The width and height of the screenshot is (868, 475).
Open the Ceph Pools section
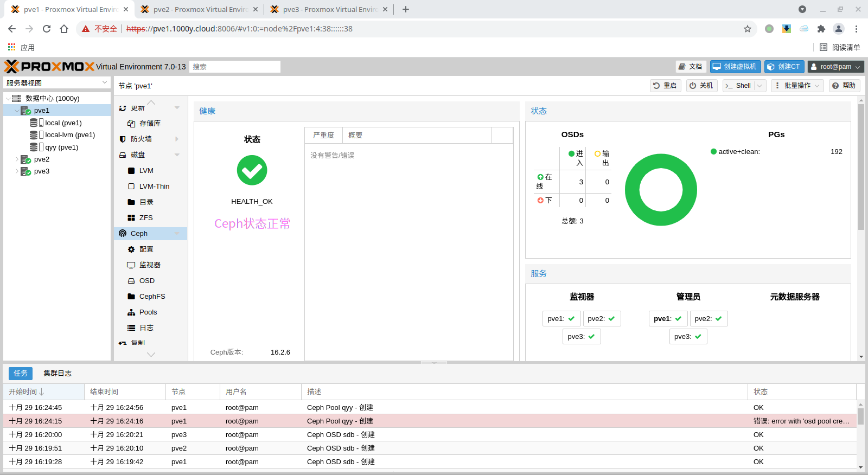click(148, 312)
